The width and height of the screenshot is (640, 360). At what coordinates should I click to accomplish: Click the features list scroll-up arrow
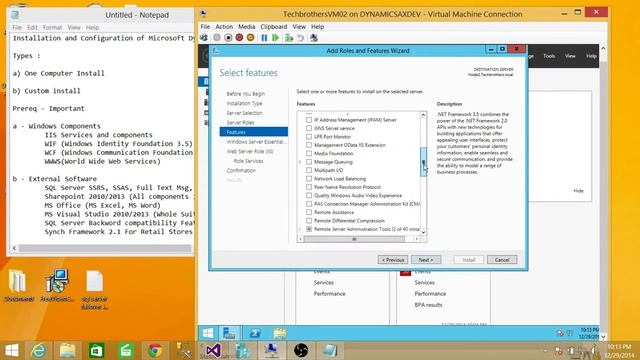tap(423, 115)
